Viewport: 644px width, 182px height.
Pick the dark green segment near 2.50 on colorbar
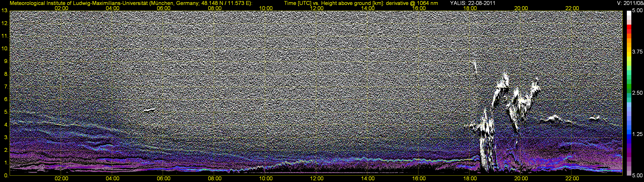(629, 91)
